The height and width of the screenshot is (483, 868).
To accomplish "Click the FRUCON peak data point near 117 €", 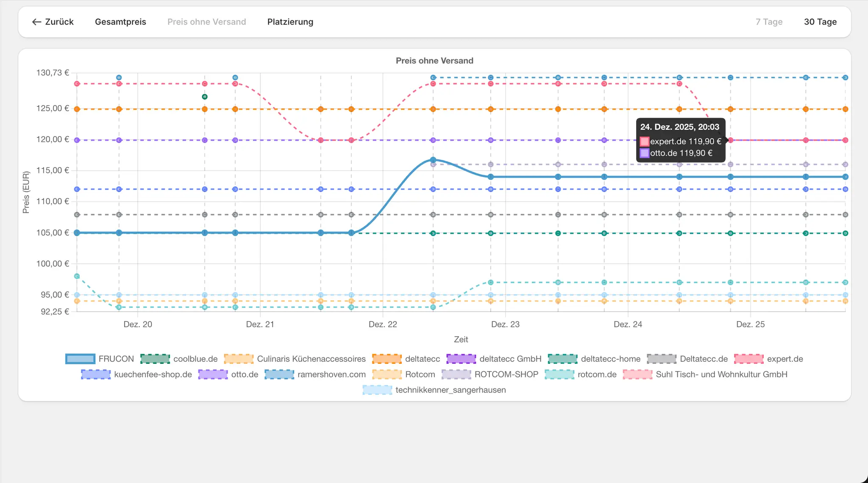I will tap(433, 160).
